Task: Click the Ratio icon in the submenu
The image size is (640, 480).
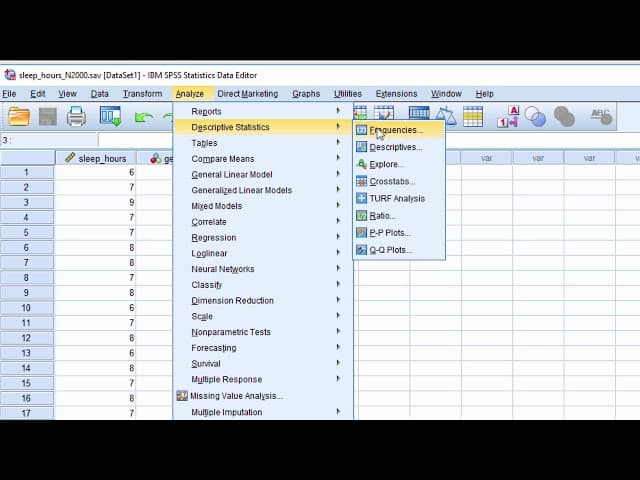Action: (361, 216)
